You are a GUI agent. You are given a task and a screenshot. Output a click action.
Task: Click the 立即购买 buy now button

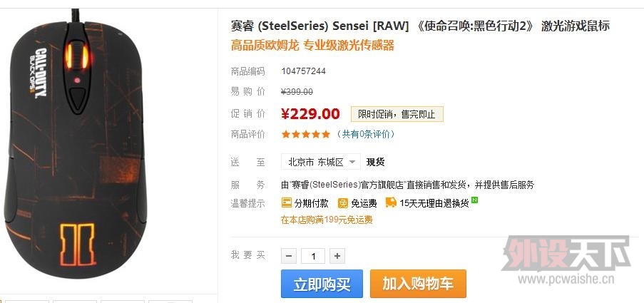tap(322, 284)
